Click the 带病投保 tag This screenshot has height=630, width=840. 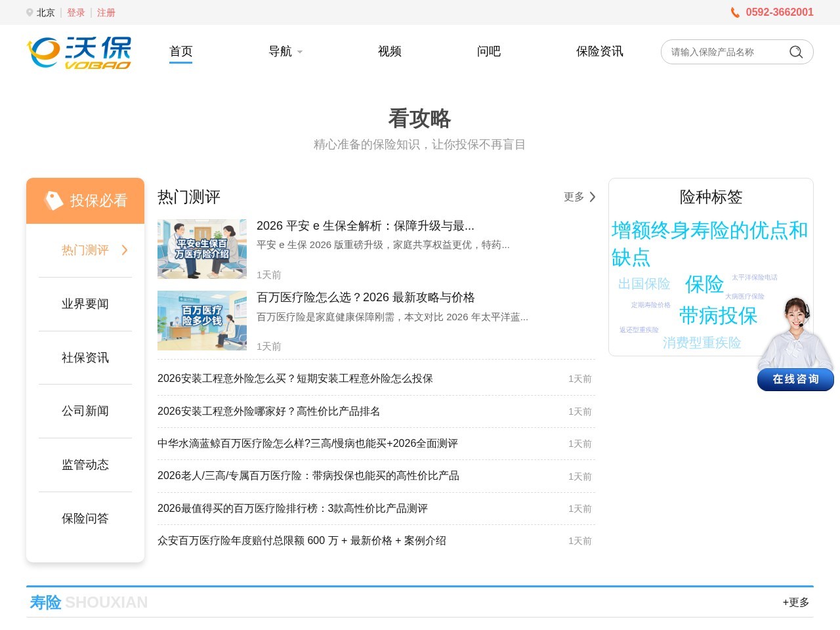tap(718, 316)
